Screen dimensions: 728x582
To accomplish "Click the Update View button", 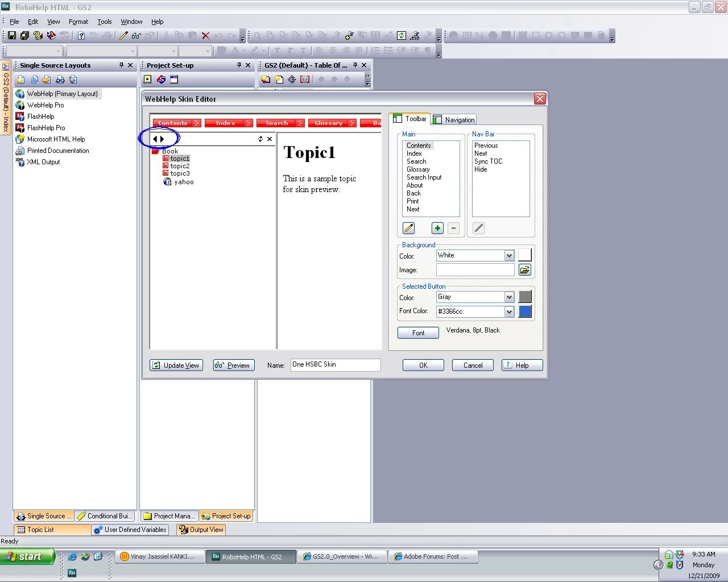I will (176, 365).
